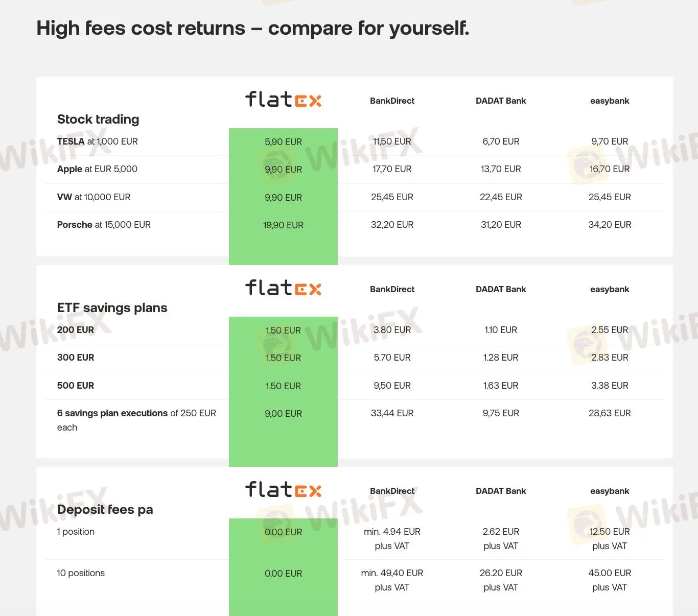Viewport: 698px width, 616px height.
Task: Click the flatex logo in Deposit fees section
Action: [283, 490]
